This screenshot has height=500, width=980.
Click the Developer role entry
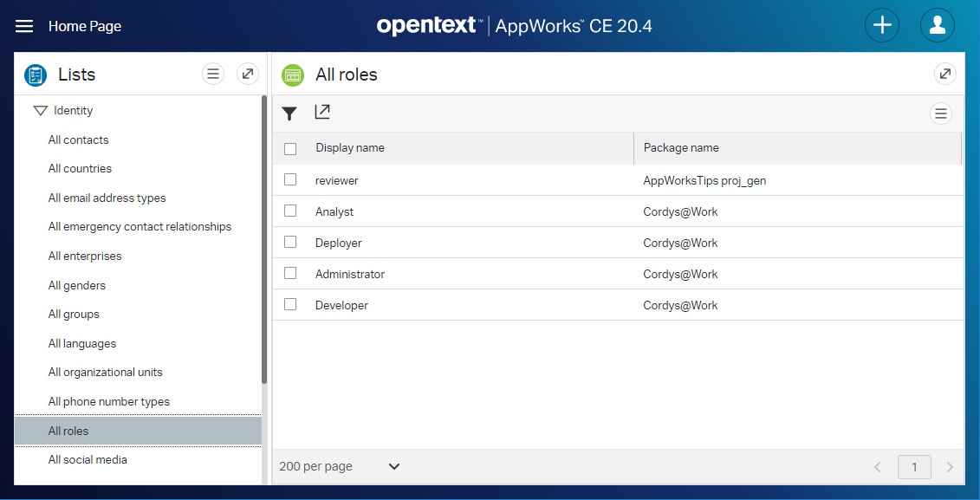tap(341, 305)
